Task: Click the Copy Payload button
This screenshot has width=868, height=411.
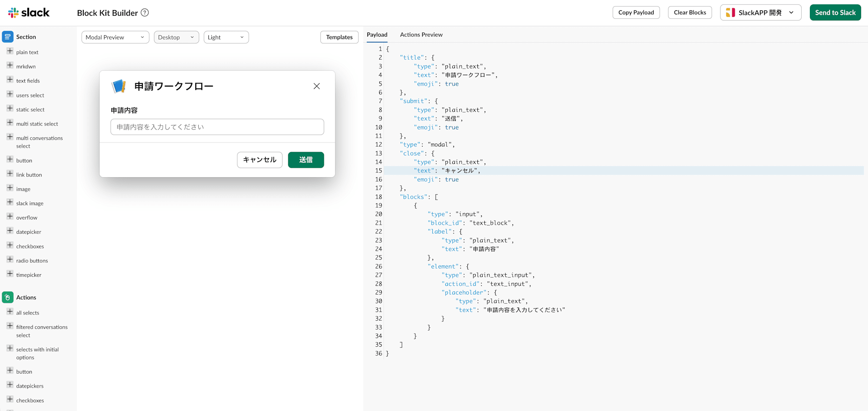Action: (x=636, y=13)
